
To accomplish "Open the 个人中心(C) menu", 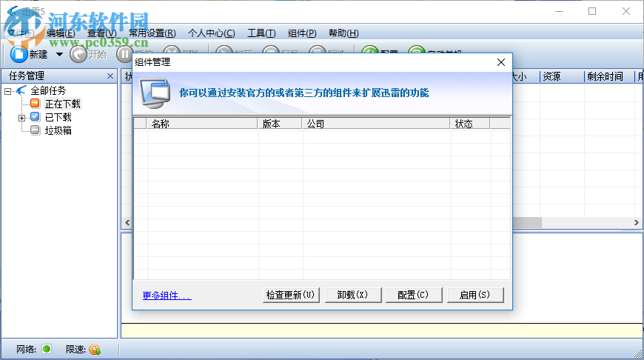I will (x=211, y=33).
